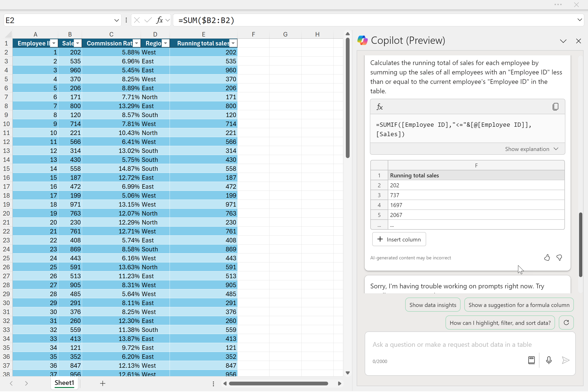Expand Show explanation in Copilot
The height and width of the screenshot is (392, 588).
531,149
